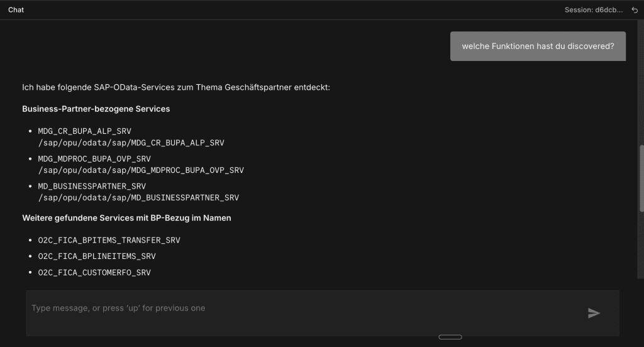
Task: Select the MD_BUSINESSPARTNER_SRV service name
Action: 92,186
